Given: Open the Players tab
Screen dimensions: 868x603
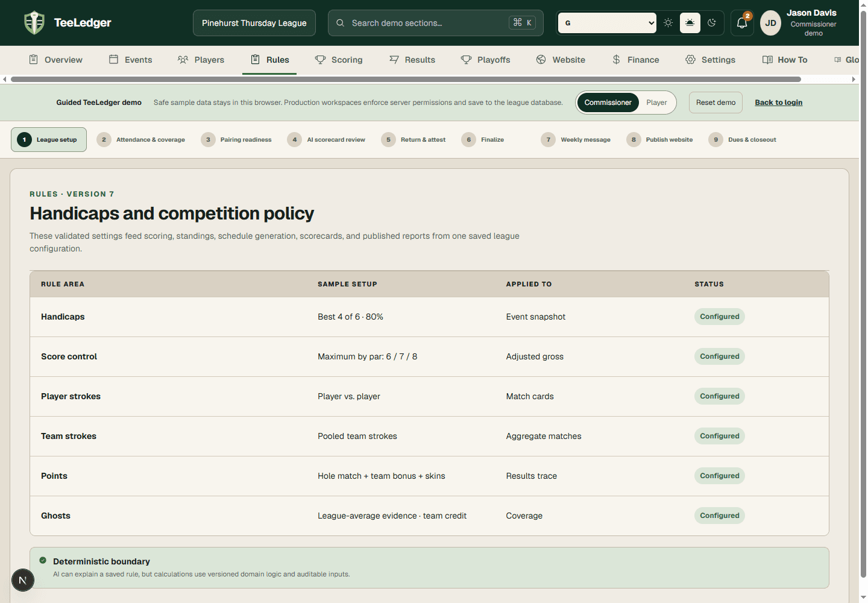Looking at the screenshot, I should [201, 60].
